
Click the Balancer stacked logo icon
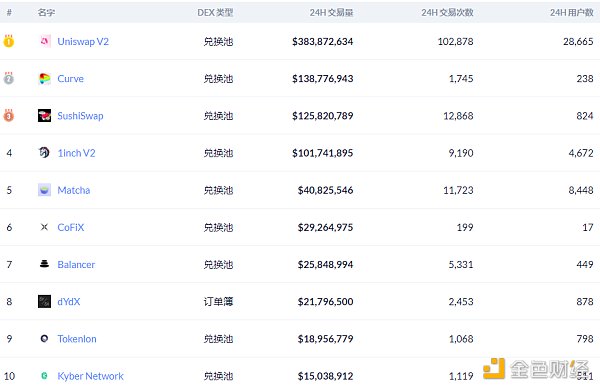pyautogui.click(x=44, y=264)
